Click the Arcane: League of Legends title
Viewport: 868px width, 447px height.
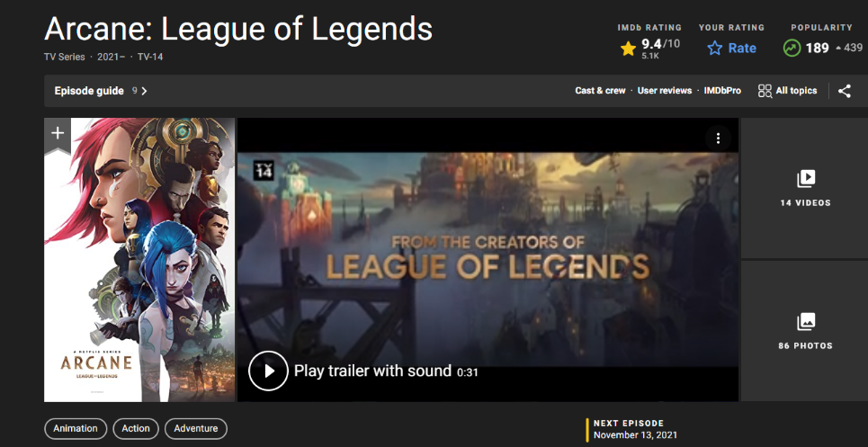238,28
